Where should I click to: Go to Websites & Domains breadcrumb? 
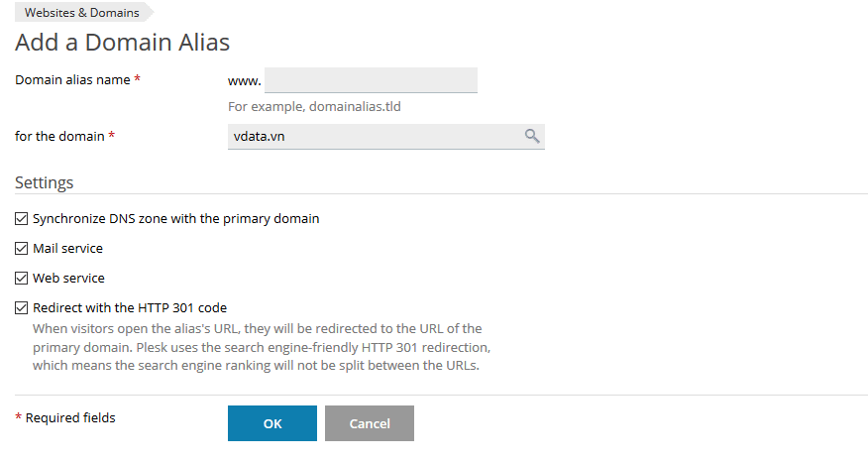click(x=81, y=13)
